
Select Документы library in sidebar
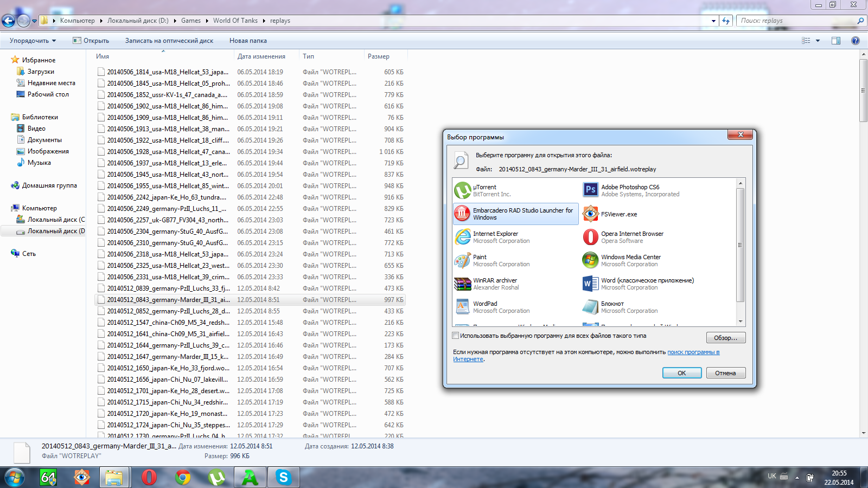coord(44,140)
